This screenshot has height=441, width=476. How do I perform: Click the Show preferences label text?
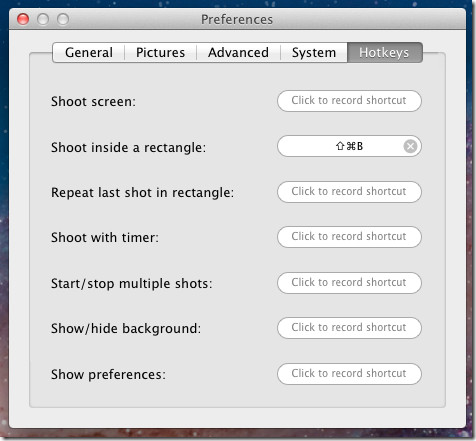(x=108, y=375)
